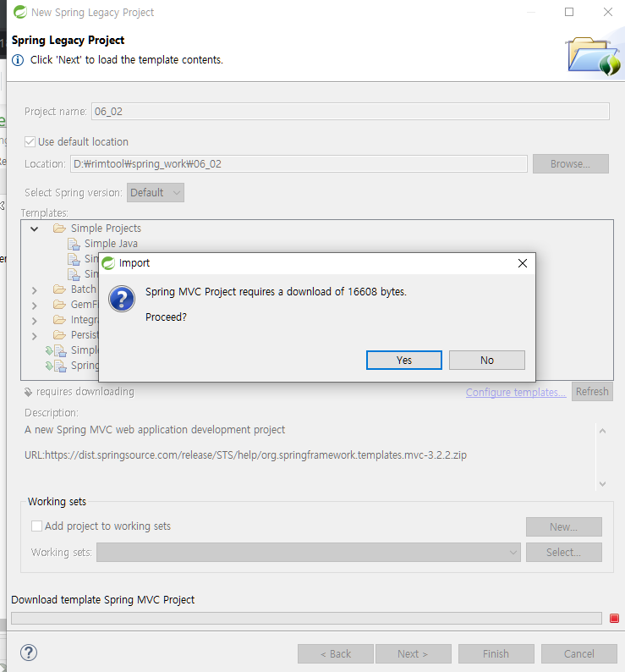Click the Batch folder icon
Screen dimensions: 625x672
pos(59,289)
